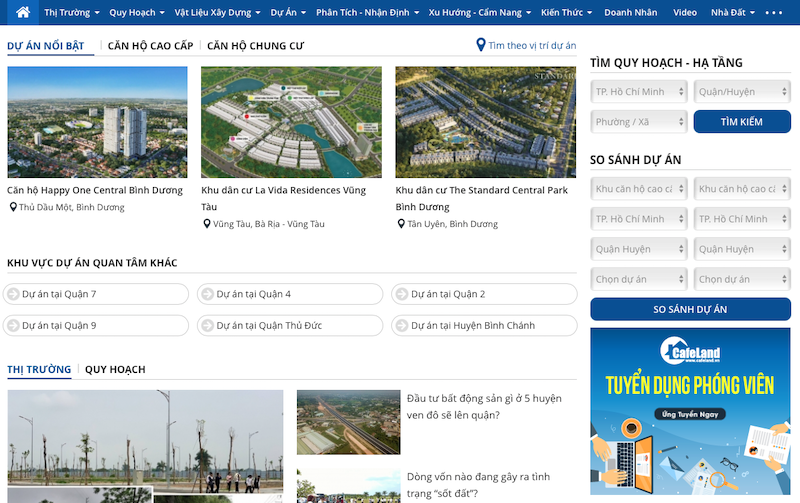
Task: Expand the Thị Trường menu
Action: pos(71,12)
